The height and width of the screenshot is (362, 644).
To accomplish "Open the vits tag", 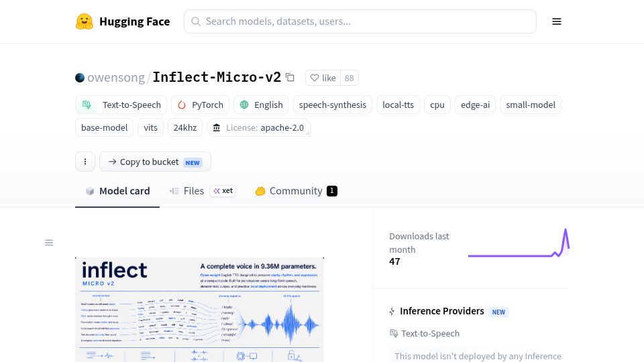I will click(x=150, y=127).
